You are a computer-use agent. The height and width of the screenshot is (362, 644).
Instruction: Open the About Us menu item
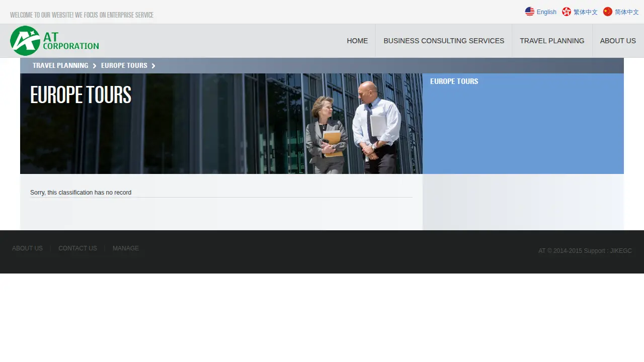[x=618, y=41]
